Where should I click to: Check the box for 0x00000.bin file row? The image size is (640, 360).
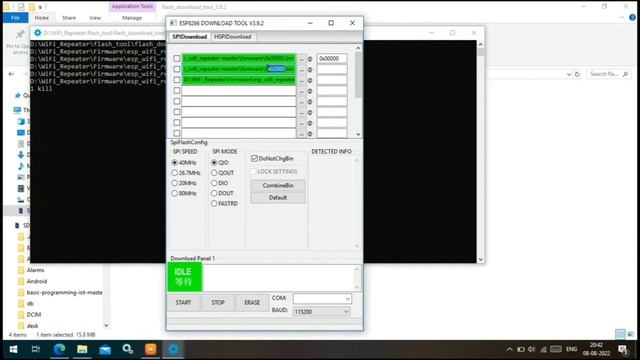[177, 58]
